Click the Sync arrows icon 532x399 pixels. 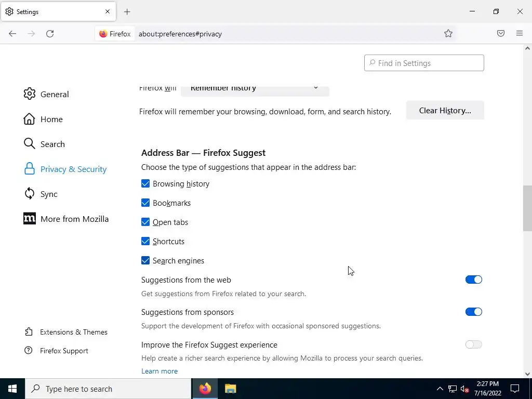[x=30, y=194]
